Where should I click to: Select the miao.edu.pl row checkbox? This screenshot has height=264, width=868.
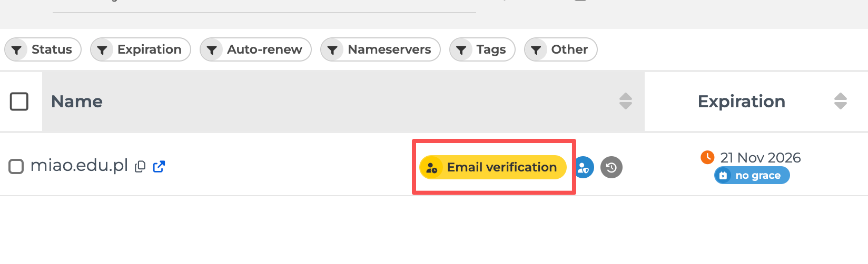pyautogui.click(x=16, y=167)
